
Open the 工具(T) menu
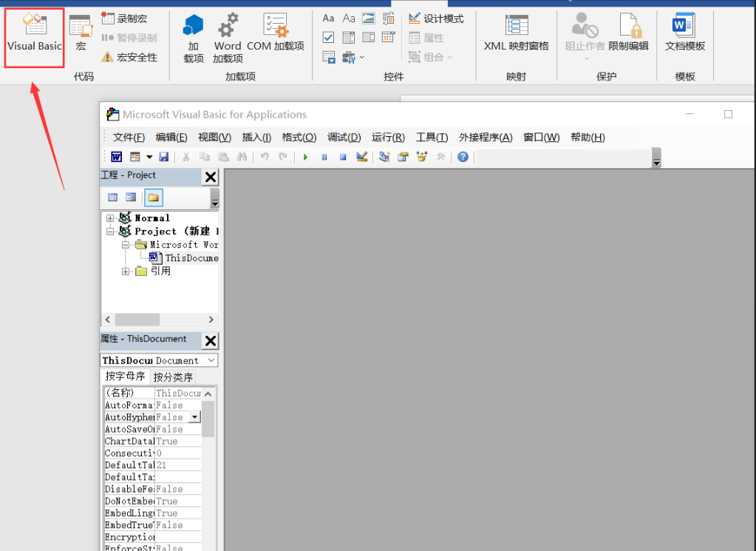tap(432, 138)
